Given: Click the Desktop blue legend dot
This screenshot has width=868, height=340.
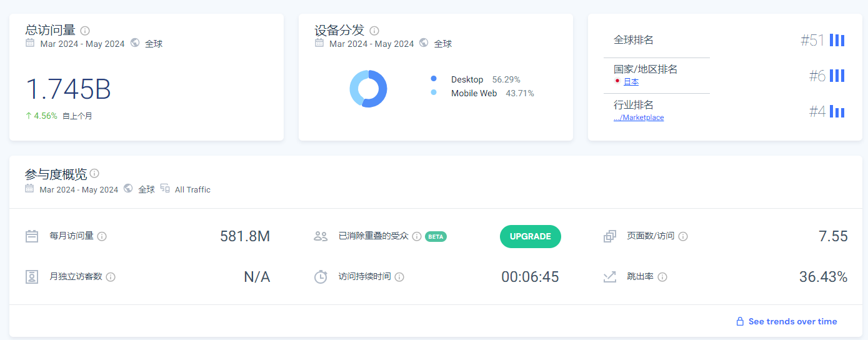Looking at the screenshot, I should pos(434,79).
